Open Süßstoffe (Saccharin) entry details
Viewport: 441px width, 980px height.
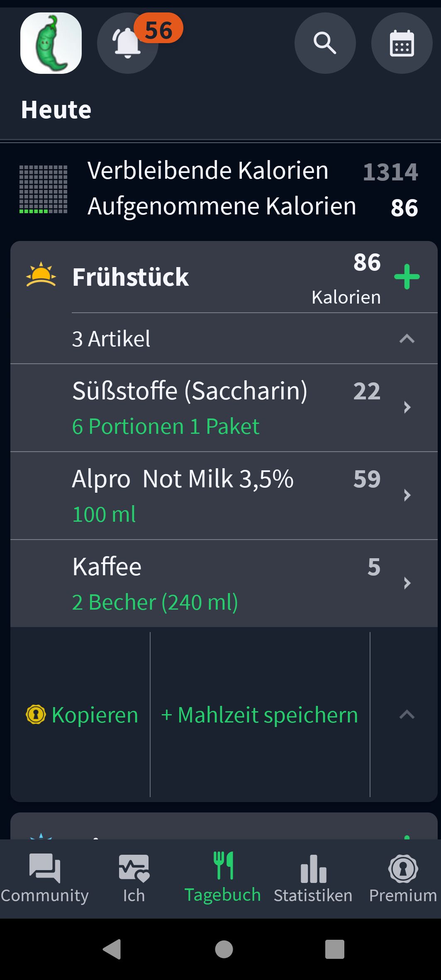224,408
